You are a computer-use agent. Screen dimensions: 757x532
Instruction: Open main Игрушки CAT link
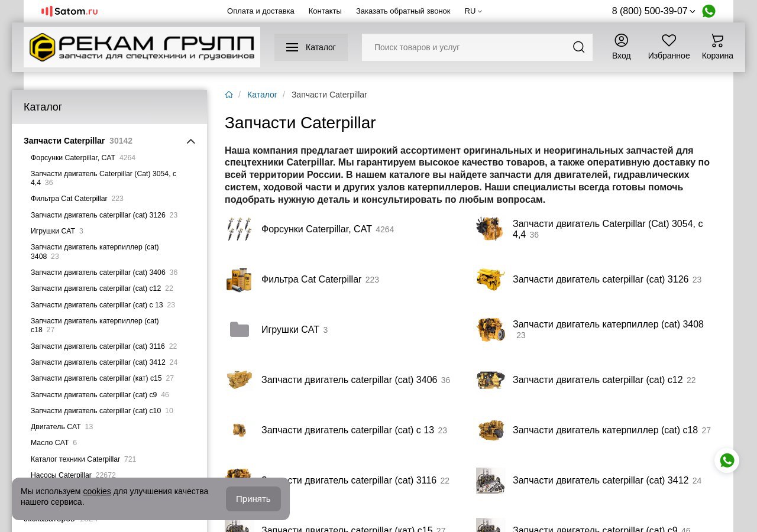[290, 330]
